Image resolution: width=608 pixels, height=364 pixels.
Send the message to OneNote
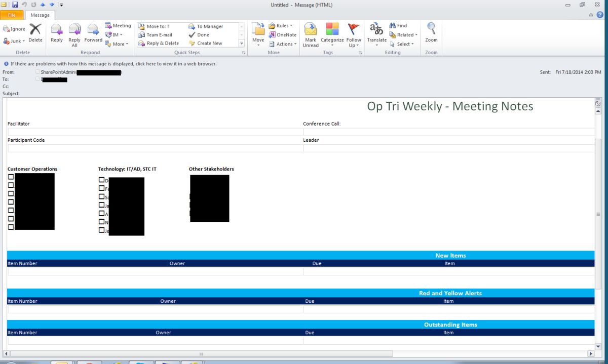pos(283,35)
